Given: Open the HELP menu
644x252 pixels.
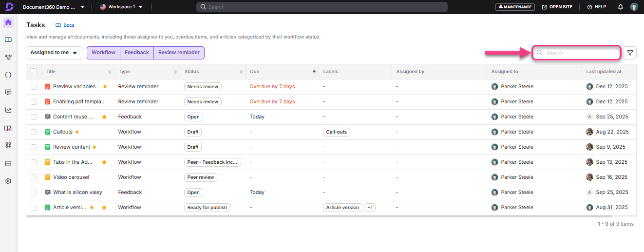Looking at the screenshot, I should point(596,7).
